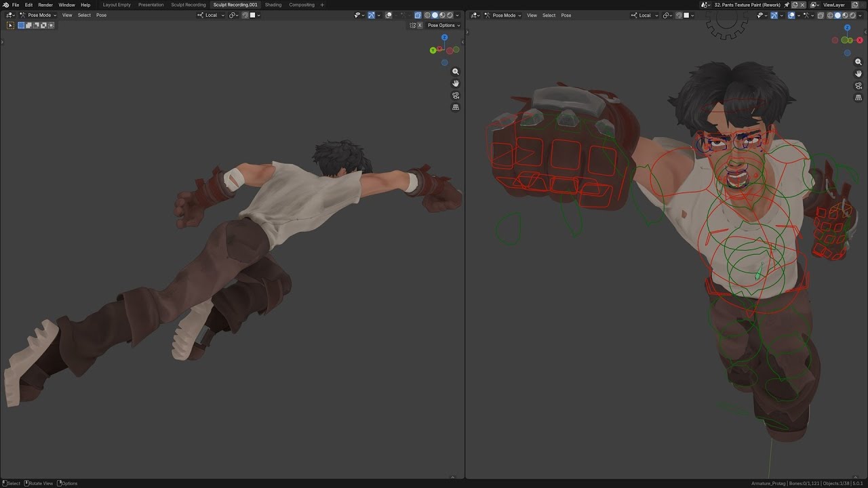Add a new workspace with plus icon
The height and width of the screenshot is (488, 868).
point(322,5)
